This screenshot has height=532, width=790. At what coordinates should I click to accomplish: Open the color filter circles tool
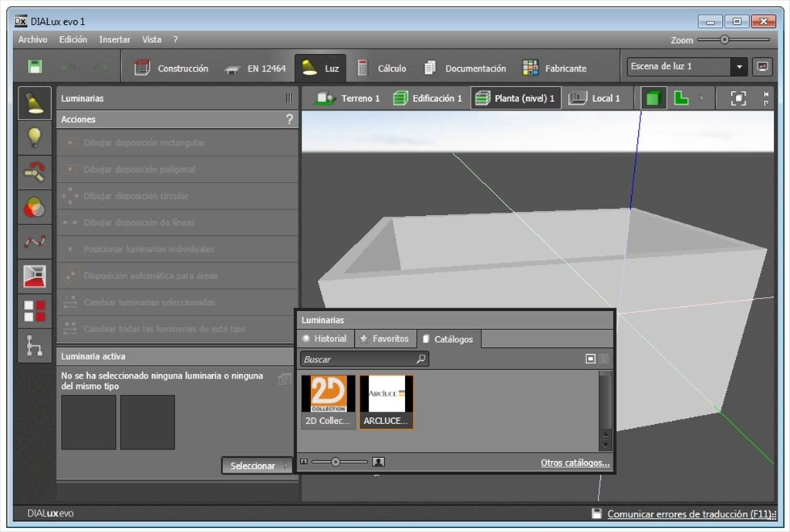coord(34,207)
